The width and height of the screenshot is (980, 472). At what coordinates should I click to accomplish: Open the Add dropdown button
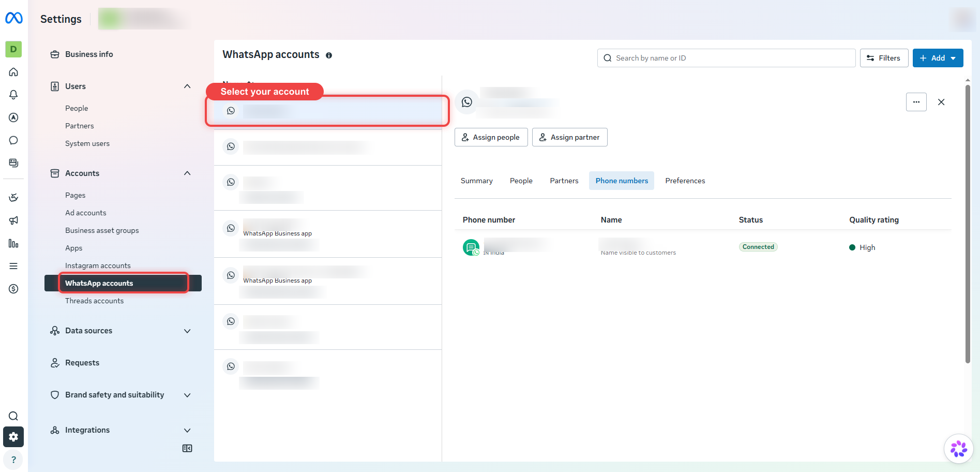[x=938, y=58]
